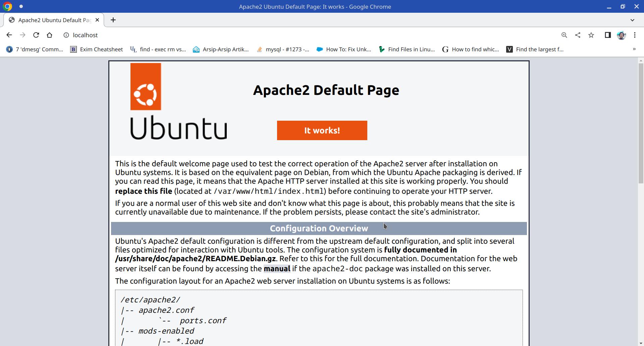
Task: Click the apache2.conf line in tree
Action: click(166, 310)
